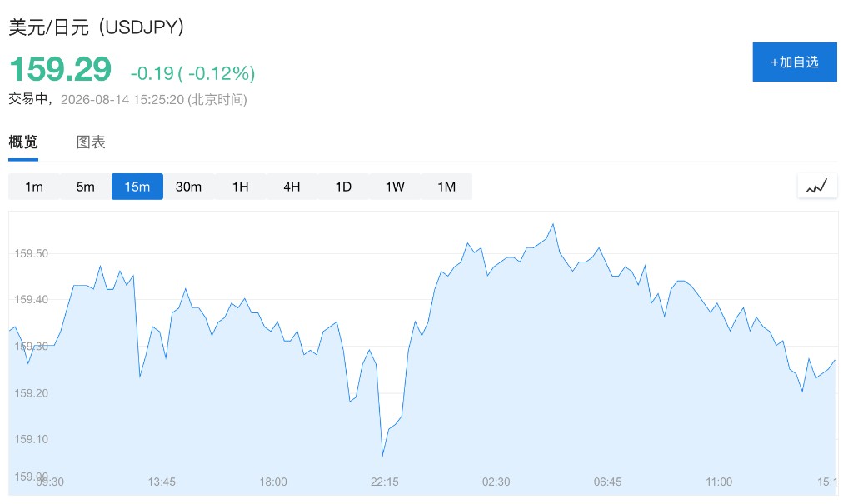The width and height of the screenshot is (853, 504).
Task: Choose the 1D interval
Action: 343,187
